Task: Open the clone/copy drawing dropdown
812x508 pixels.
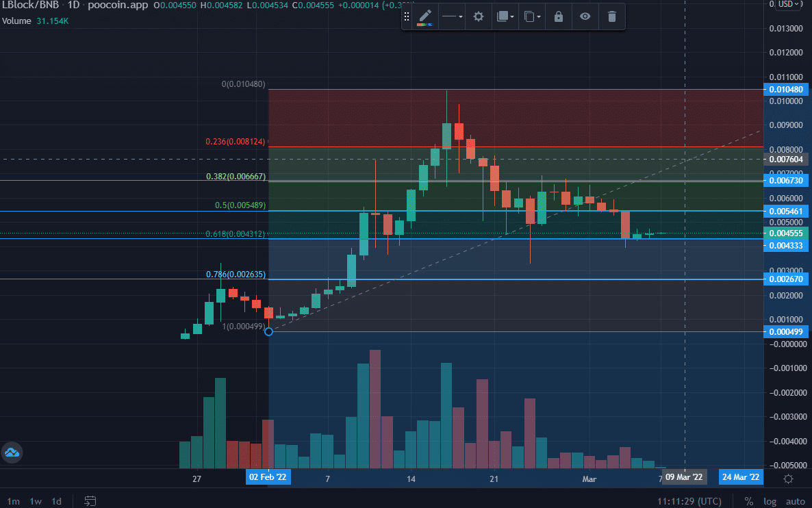Action: point(532,16)
